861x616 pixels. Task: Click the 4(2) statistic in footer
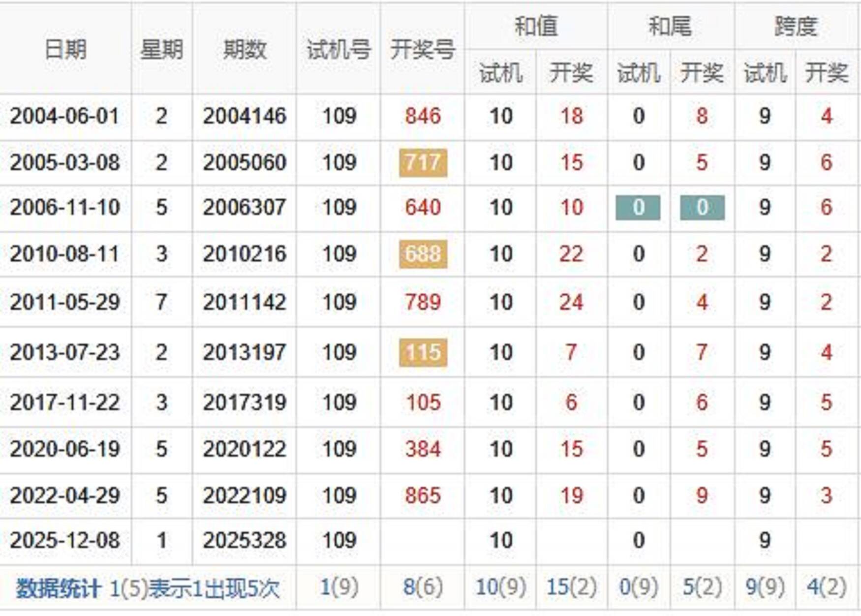point(826,587)
